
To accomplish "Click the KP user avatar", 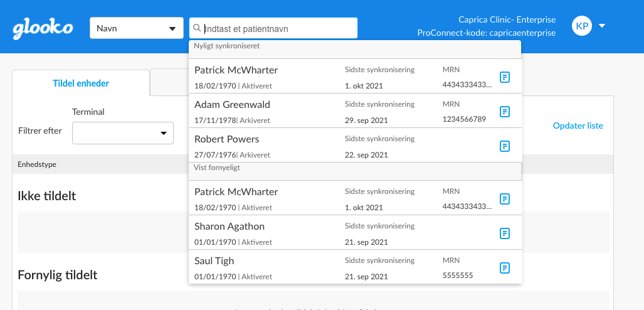I will pyautogui.click(x=582, y=26).
